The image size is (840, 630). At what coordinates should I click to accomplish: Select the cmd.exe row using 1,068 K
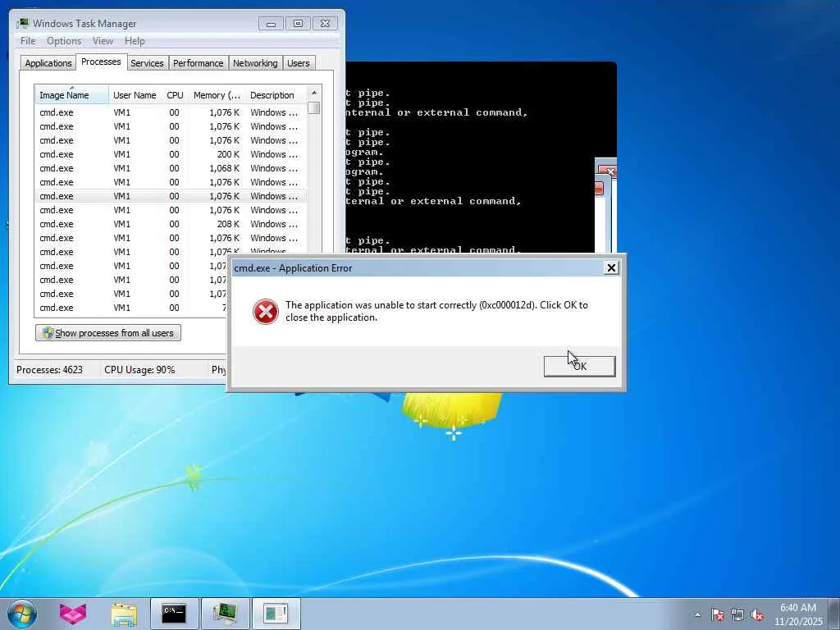point(171,168)
